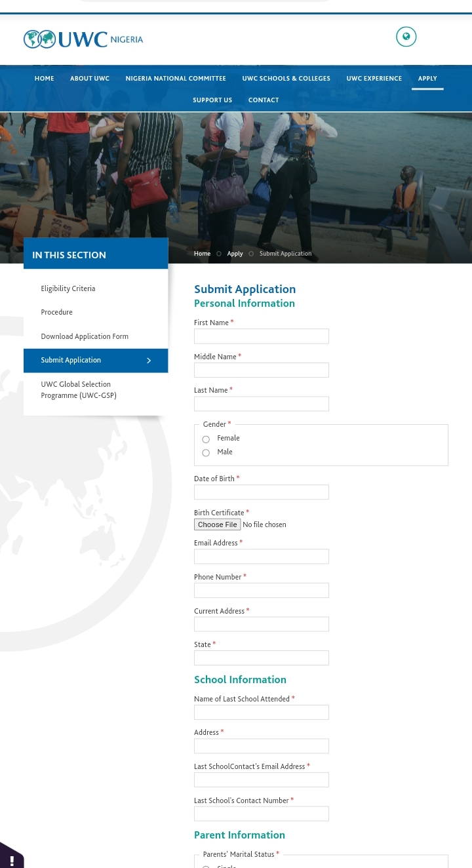
Task: Open UWC SCHOOLS & COLLEGES menu
Action: [x=286, y=79]
